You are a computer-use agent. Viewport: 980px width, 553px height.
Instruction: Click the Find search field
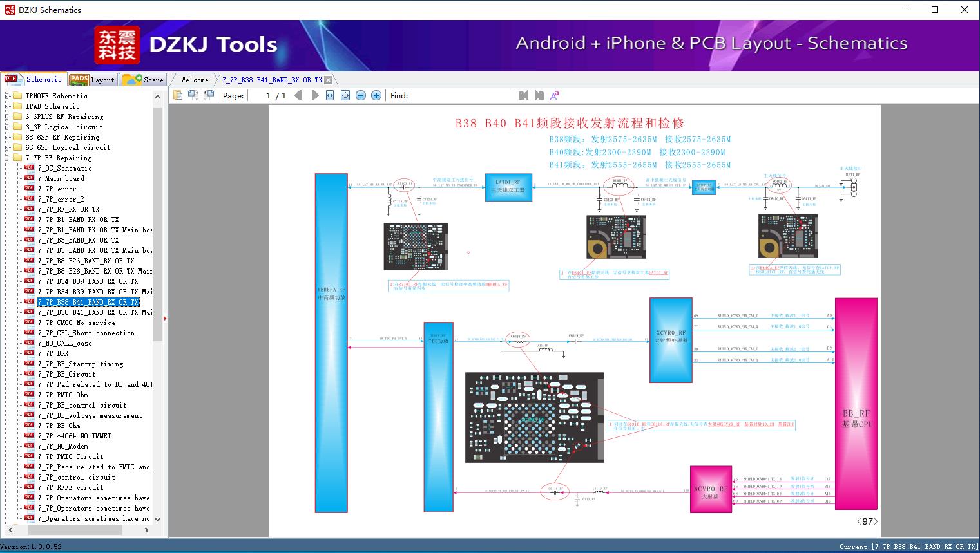click(x=463, y=95)
